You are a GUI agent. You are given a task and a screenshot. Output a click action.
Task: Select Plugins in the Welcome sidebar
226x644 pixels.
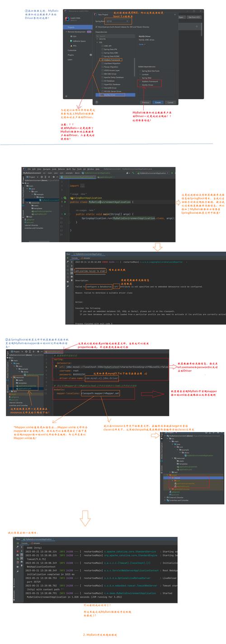71,55
